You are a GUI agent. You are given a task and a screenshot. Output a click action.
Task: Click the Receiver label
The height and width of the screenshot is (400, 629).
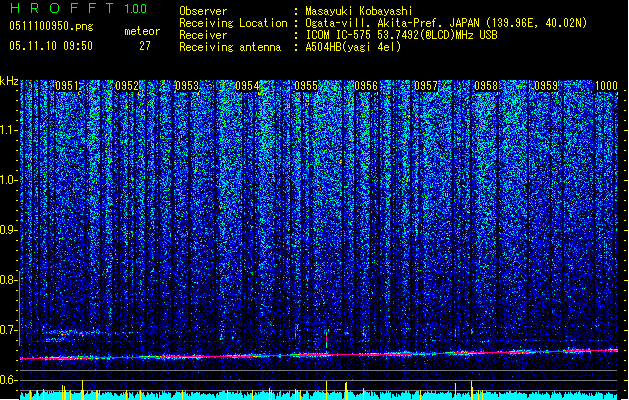pyautogui.click(x=203, y=35)
